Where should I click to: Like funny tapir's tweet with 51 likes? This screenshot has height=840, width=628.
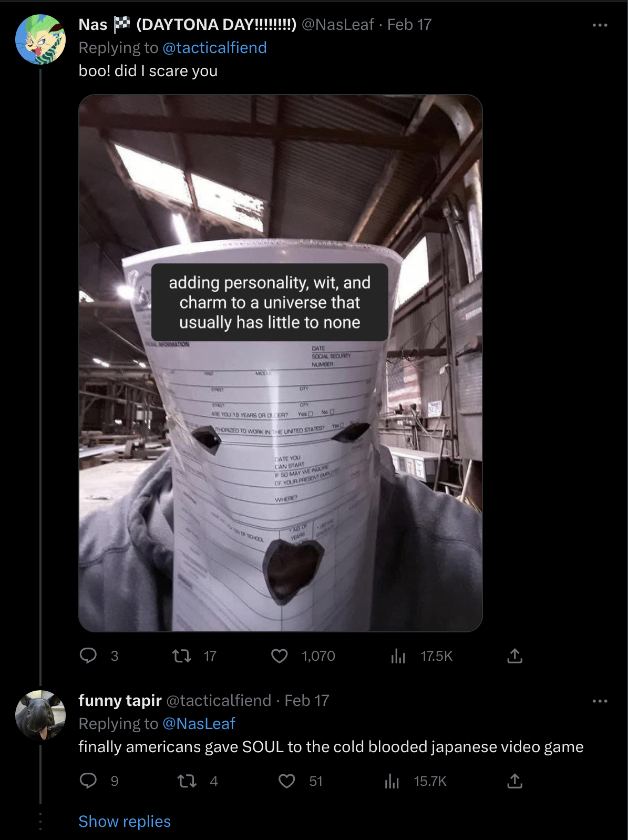tap(287, 781)
